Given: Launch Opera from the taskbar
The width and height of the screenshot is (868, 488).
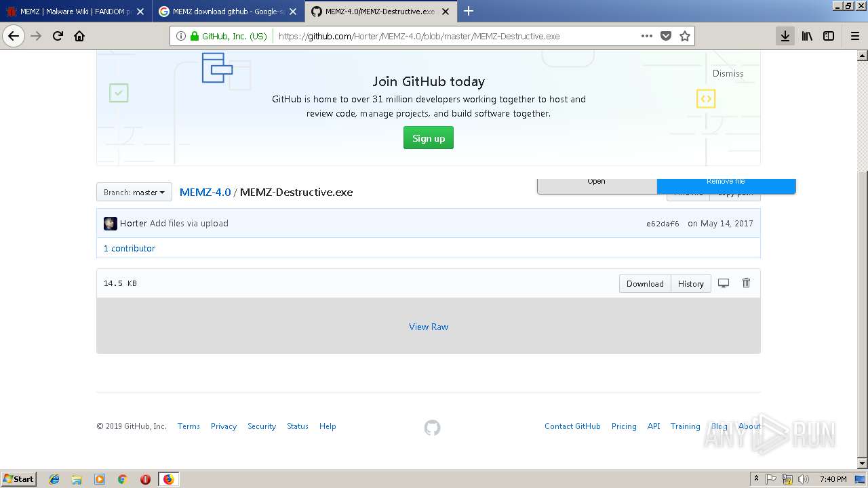Looking at the screenshot, I should pos(145,479).
